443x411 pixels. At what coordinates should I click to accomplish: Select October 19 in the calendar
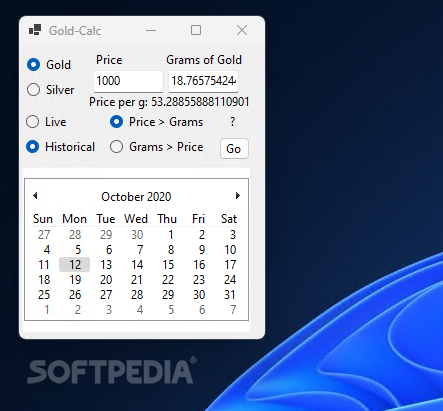coord(75,280)
